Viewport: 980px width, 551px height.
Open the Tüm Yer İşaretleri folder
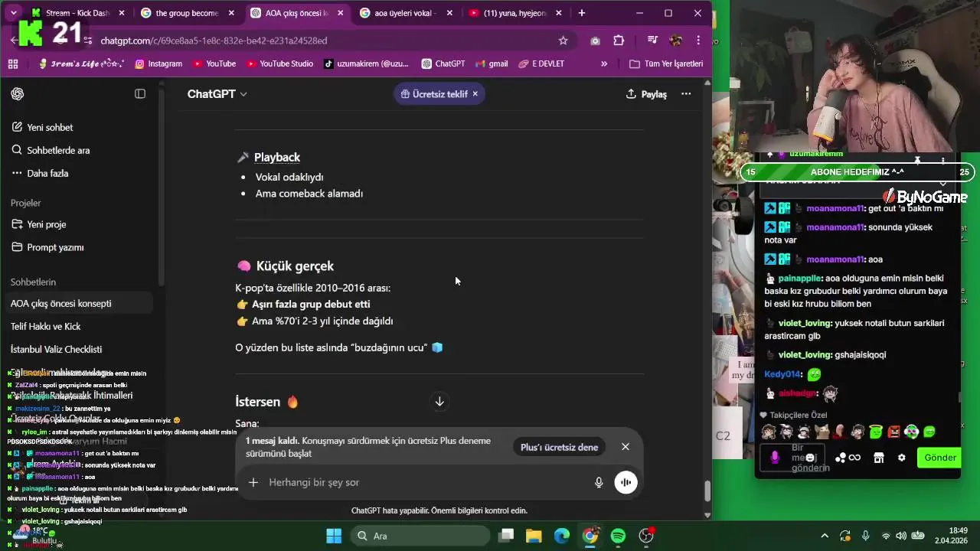[x=666, y=64]
